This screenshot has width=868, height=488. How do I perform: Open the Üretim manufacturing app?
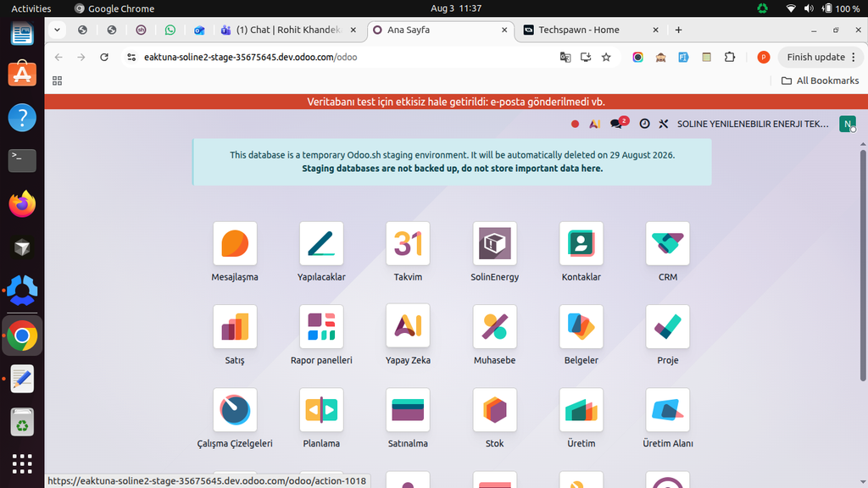coord(581,410)
